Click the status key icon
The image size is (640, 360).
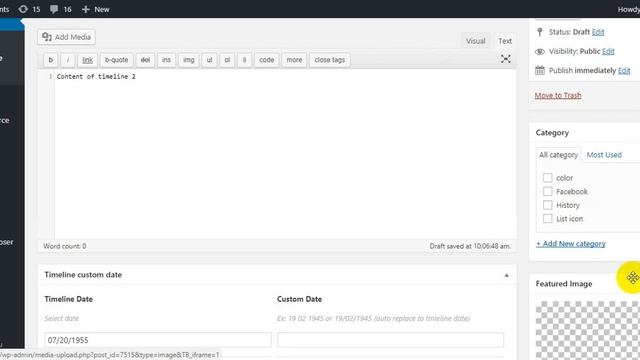pyautogui.click(x=540, y=32)
